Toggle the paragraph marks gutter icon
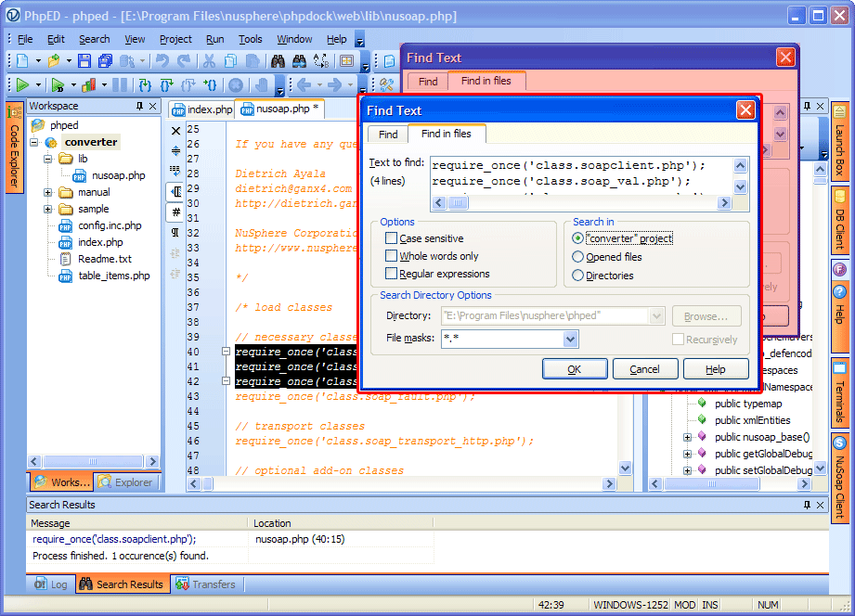Screen dimensions: 855x616 tap(175, 233)
